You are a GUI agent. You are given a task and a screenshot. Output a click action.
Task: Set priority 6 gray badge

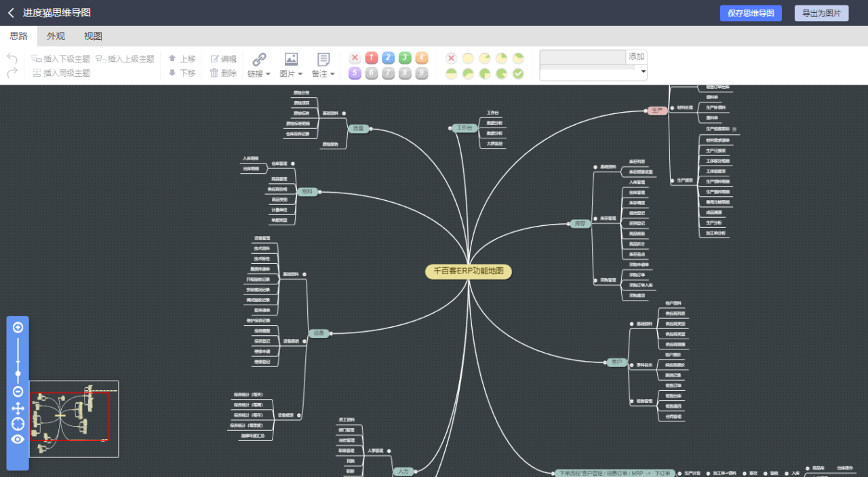click(x=371, y=73)
